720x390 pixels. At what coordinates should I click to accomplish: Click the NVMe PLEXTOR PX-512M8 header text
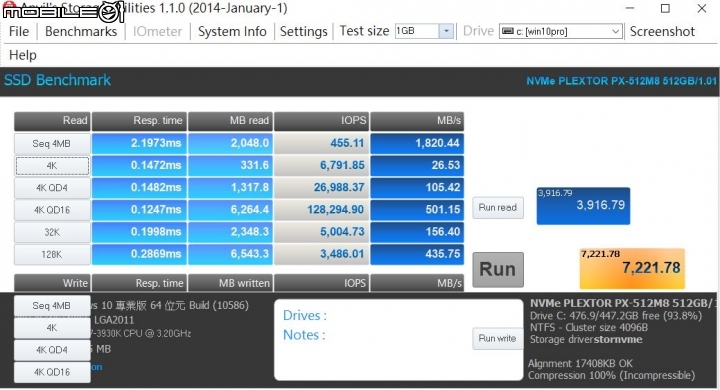click(621, 81)
